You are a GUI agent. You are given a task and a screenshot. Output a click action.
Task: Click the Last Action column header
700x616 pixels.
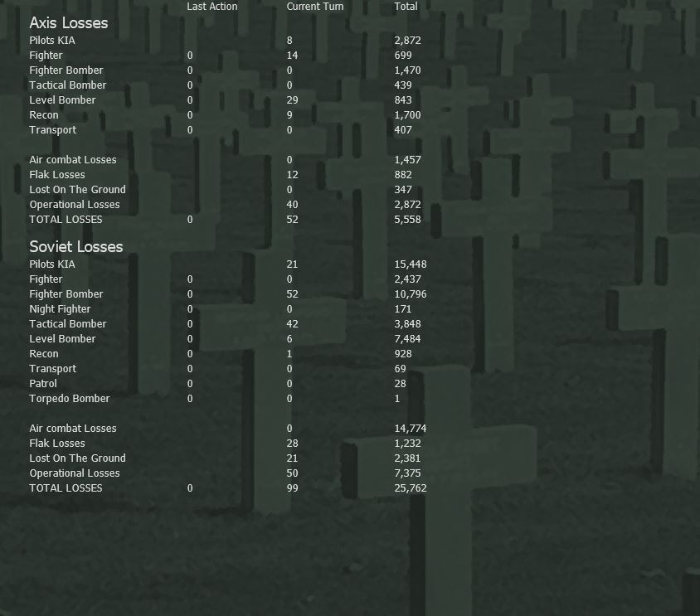212,7
